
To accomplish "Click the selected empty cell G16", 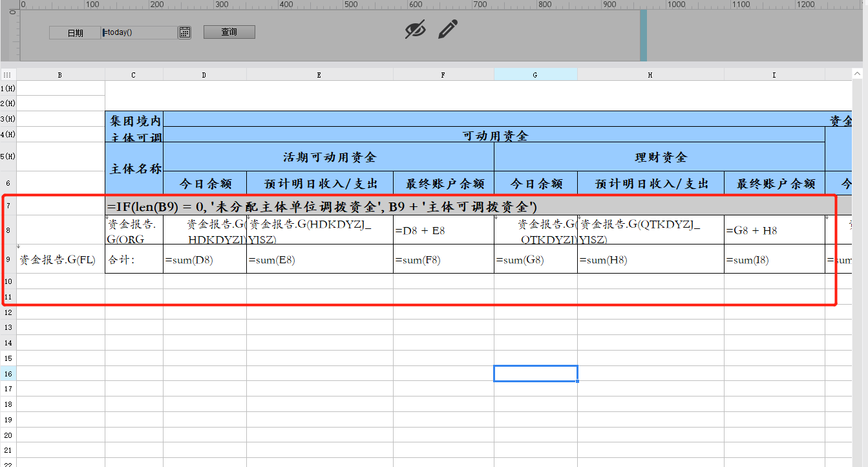I will click(535, 373).
